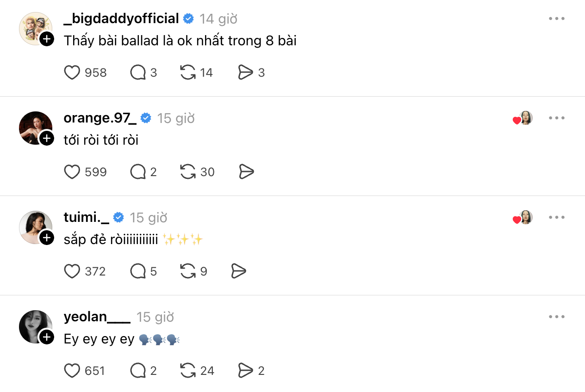Open more options for yeolan___'s comment

click(x=557, y=317)
